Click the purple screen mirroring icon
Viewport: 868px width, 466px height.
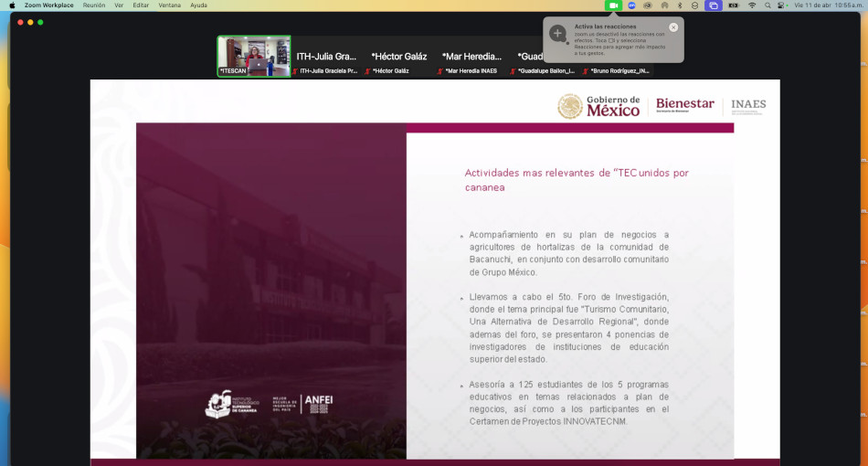[714, 5]
